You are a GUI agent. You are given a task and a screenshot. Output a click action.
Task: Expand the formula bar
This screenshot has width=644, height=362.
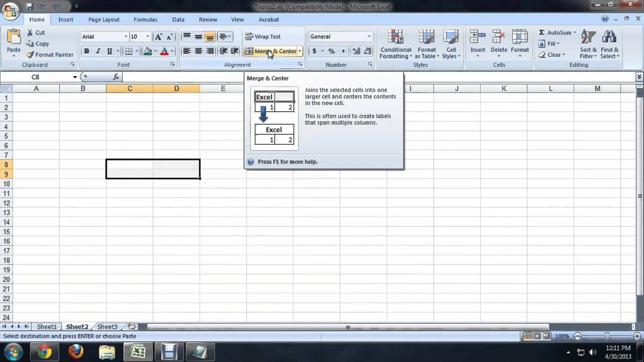tap(639, 77)
